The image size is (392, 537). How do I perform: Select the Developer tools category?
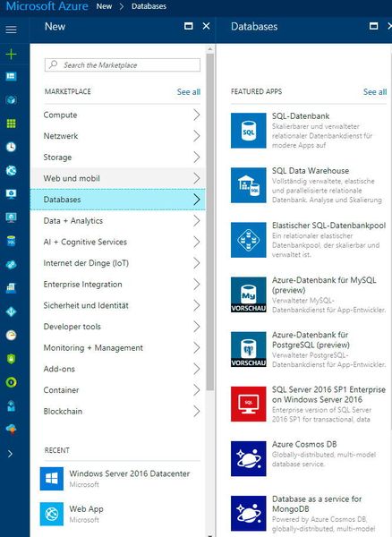(118, 327)
